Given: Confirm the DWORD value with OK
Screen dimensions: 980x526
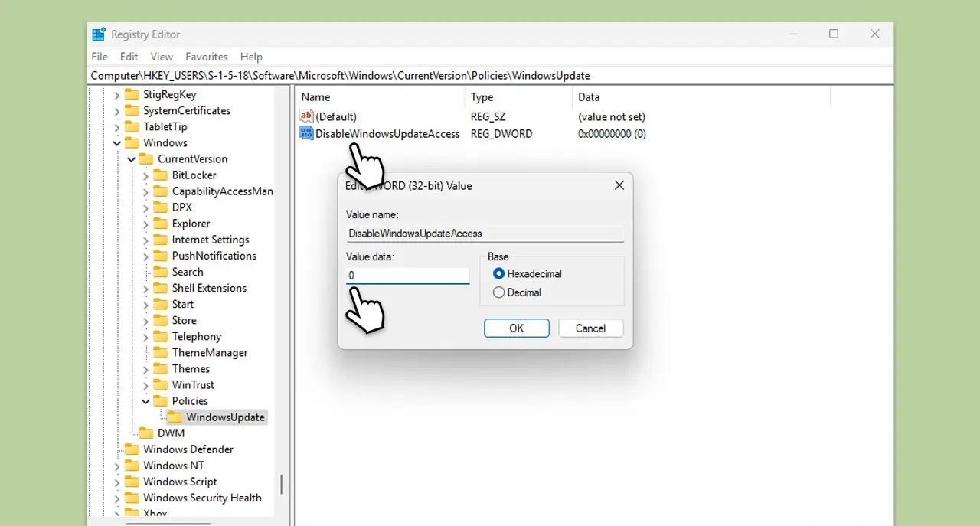Looking at the screenshot, I should click(517, 328).
